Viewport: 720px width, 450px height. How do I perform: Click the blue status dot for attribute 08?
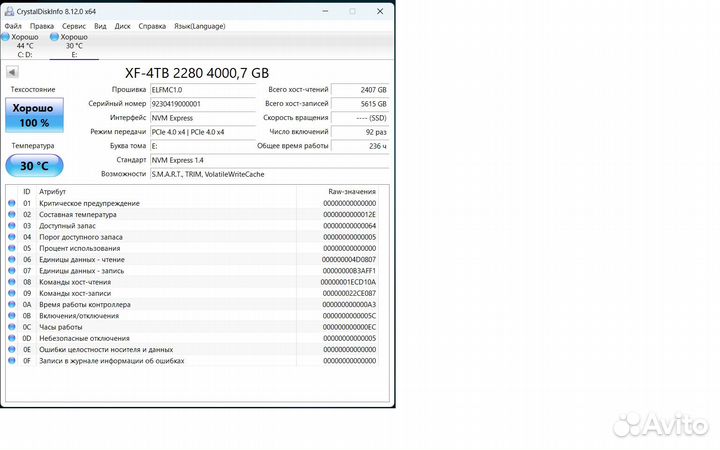12,282
